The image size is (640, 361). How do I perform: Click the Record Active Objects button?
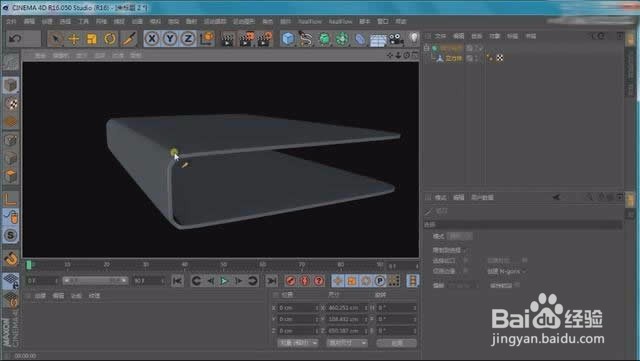coord(291,281)
